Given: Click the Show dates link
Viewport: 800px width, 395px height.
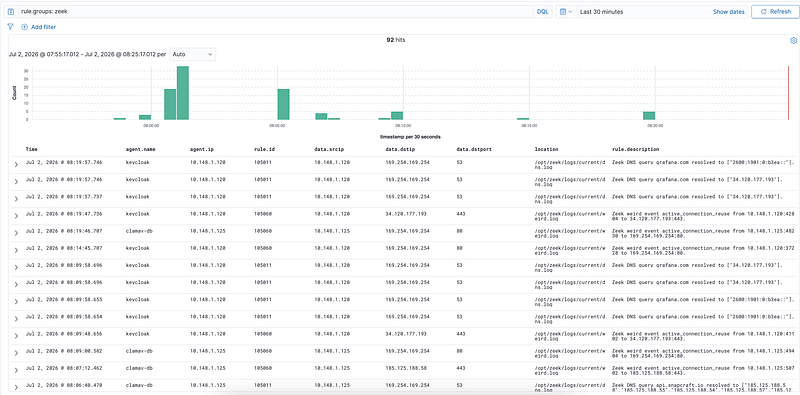Looking at the screenshot, I should pyautogui.click(x=729, y=12).
